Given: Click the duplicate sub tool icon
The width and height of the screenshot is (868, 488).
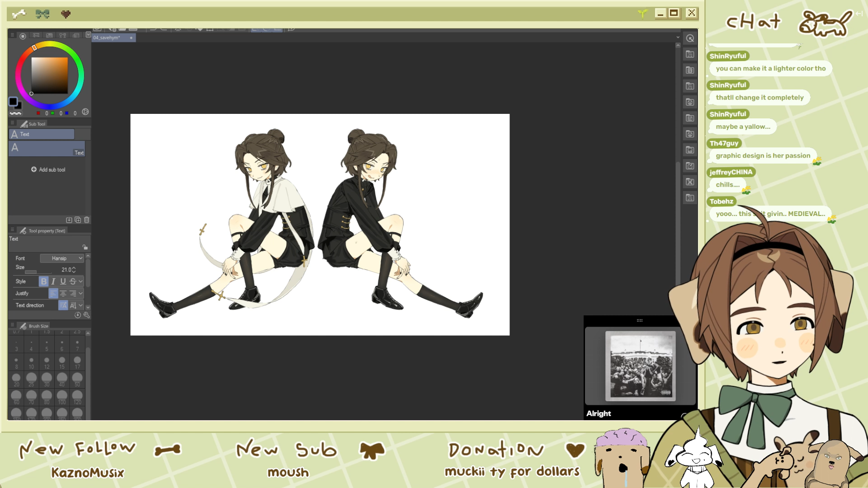Looking at the screenshot, I should (78, 220).
